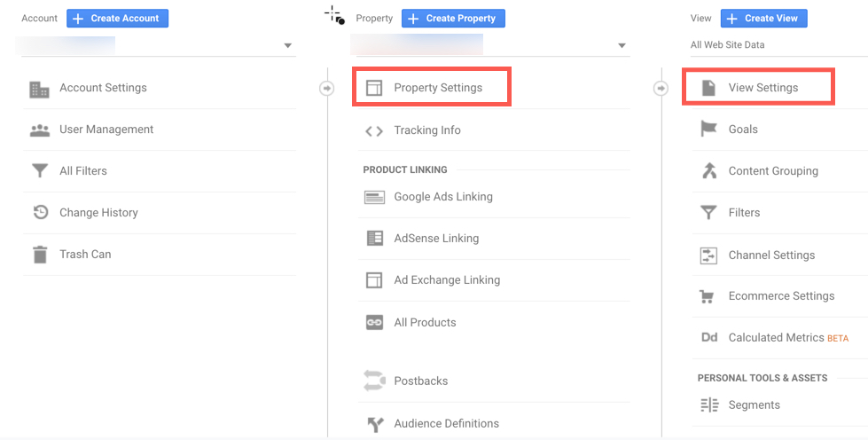Click the Ecommerce Settings cart icon

(708, 296)
